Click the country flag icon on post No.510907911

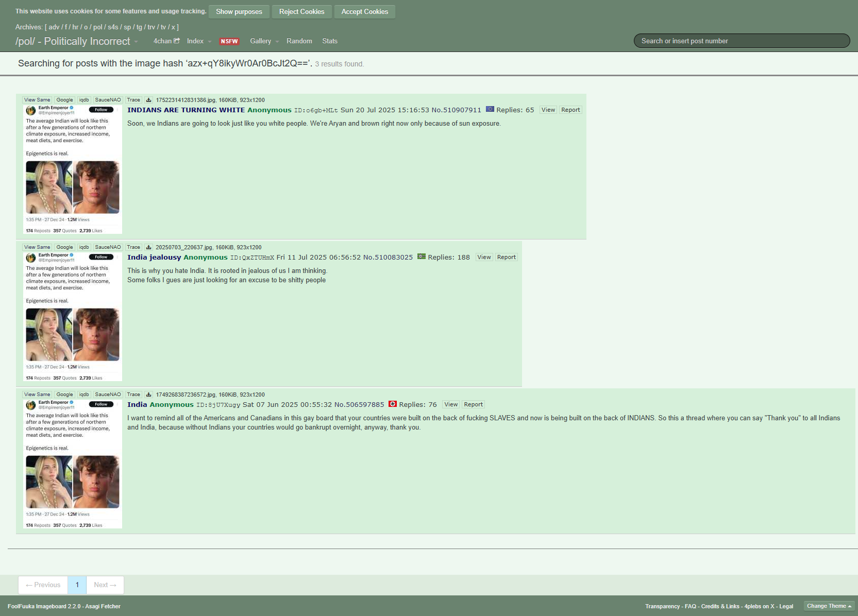[x=490, y=109]
